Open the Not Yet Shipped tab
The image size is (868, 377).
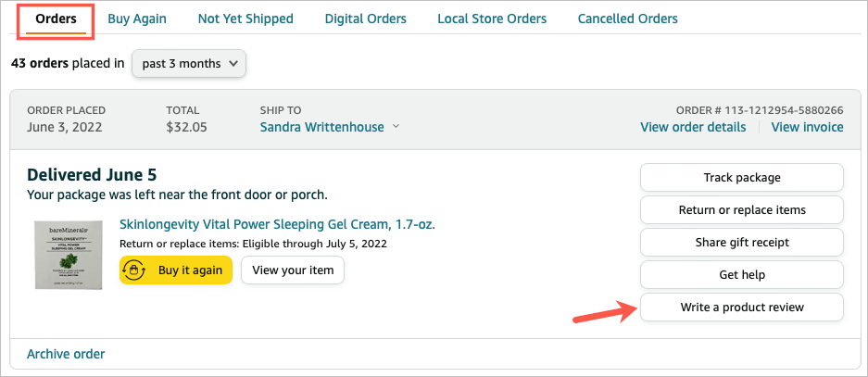pyautogui.click(x=245, y=19)
